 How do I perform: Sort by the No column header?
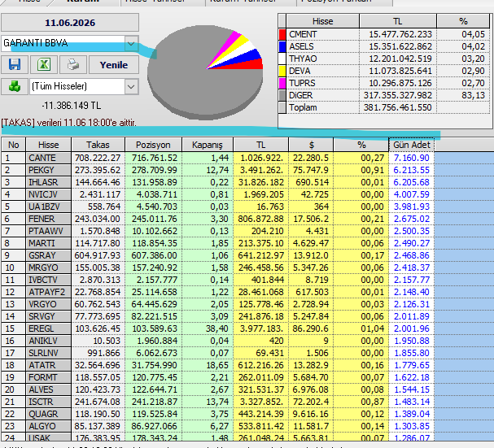pos(14,145)
